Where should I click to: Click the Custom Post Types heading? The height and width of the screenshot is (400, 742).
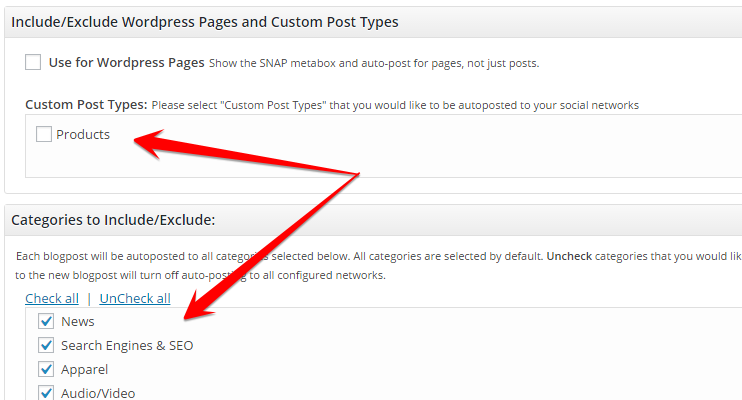pos(86,105)
